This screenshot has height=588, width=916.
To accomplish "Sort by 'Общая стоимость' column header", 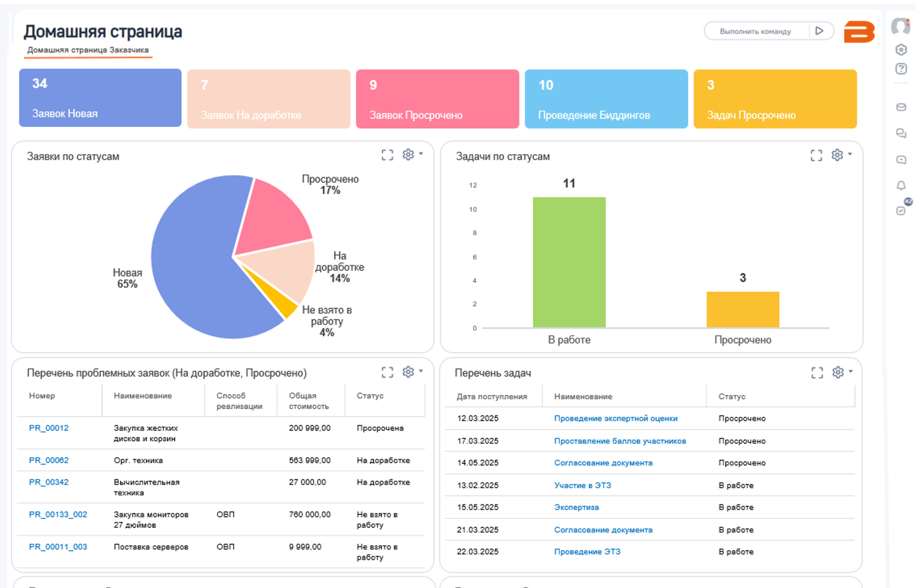I will 308,401.
